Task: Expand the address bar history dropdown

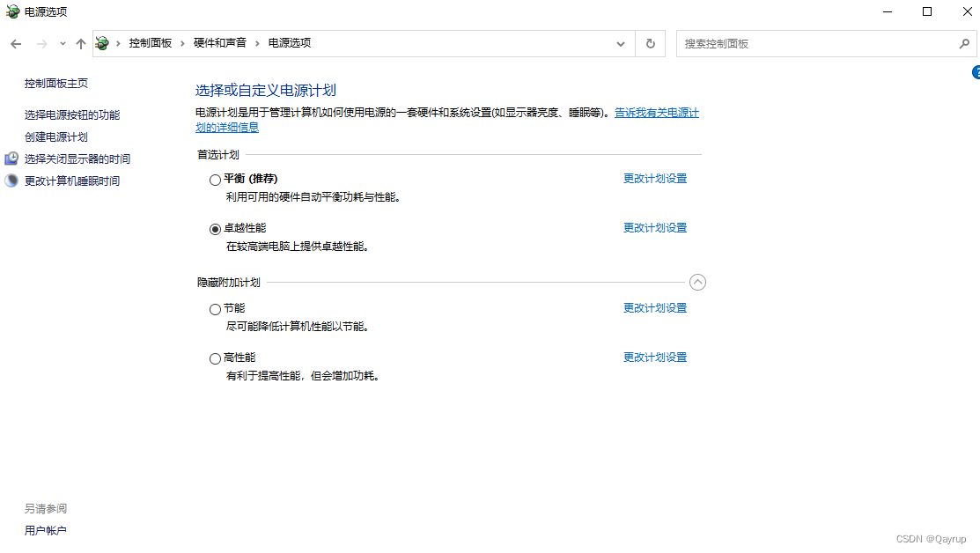Action: coord(621,44)
